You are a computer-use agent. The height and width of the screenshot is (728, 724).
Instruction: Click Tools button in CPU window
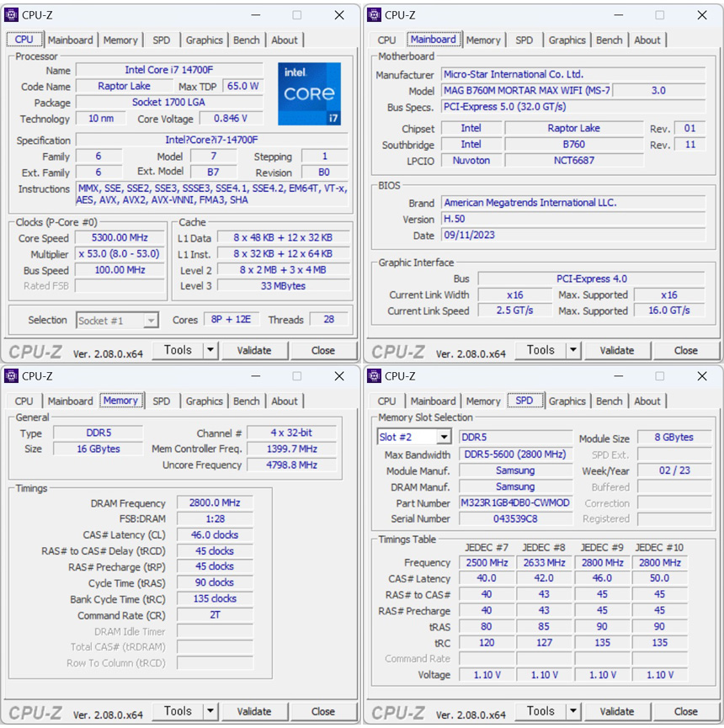click(x=178, y=350)
